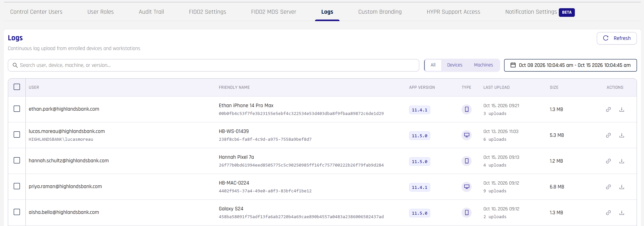
Task: Check the hannah.schultz row checkbox
Action: click(17, 160)
